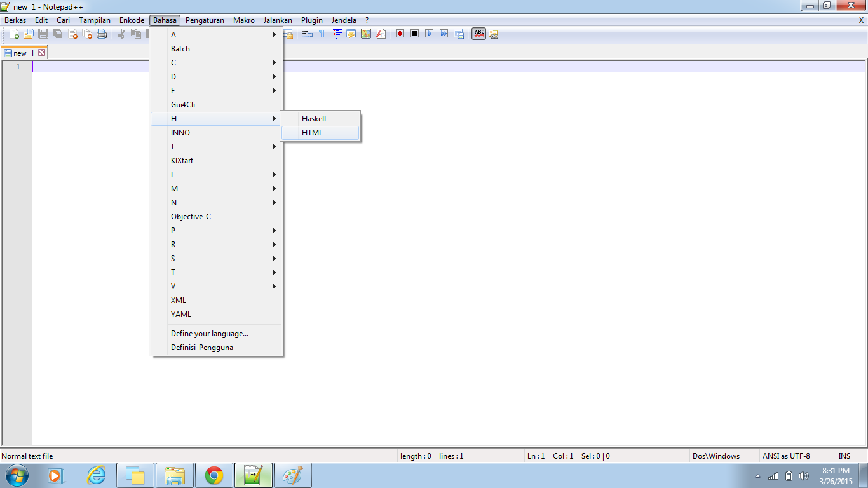Open the Berkas menu
The height and width of the screenshot is (488, 868).
15,20
